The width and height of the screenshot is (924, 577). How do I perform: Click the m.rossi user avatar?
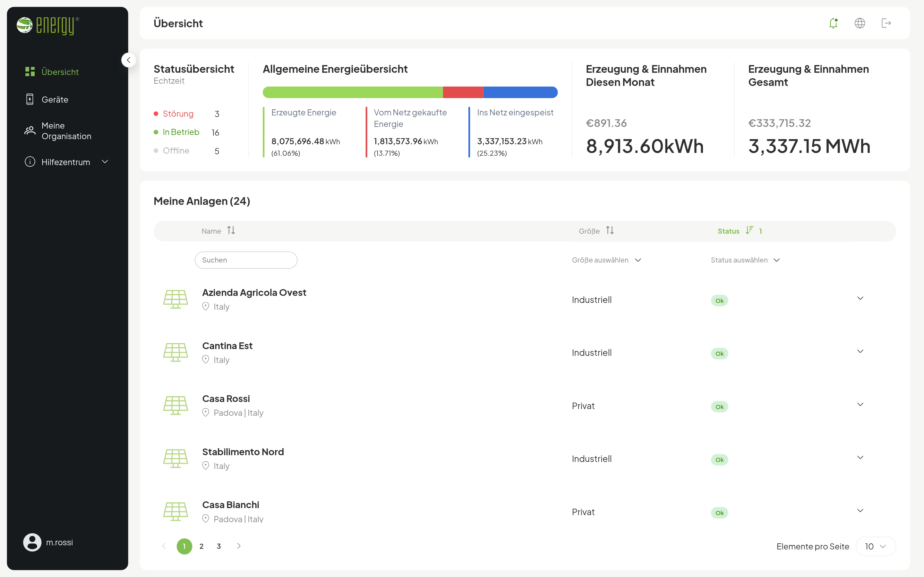point(32,542)
